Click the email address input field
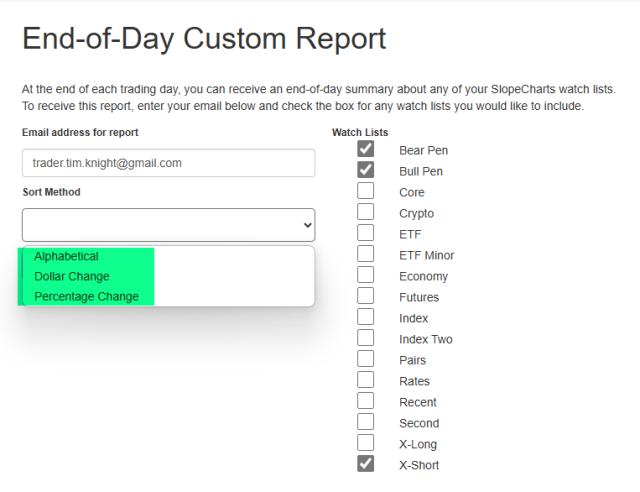The width and height of the screenshot is (640, 492). click(x=168, y=163)
